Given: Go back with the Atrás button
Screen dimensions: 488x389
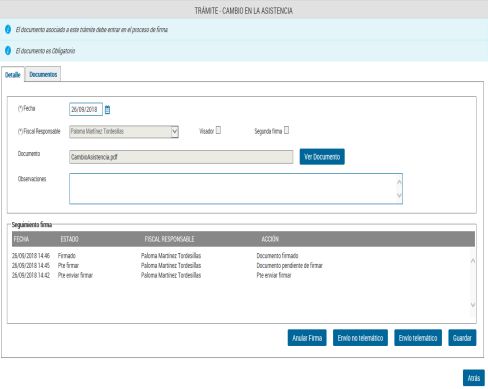Looking at the screenshot, I should pos(474,378).
